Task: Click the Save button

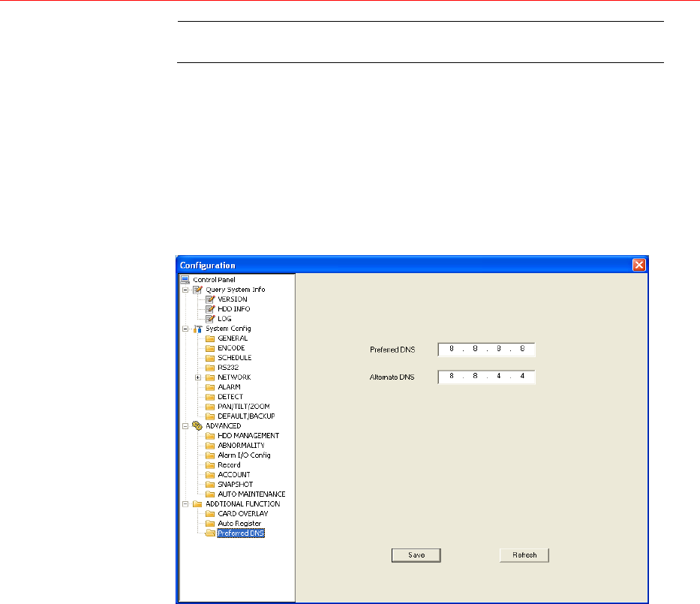Action: [x=416, y=555]
